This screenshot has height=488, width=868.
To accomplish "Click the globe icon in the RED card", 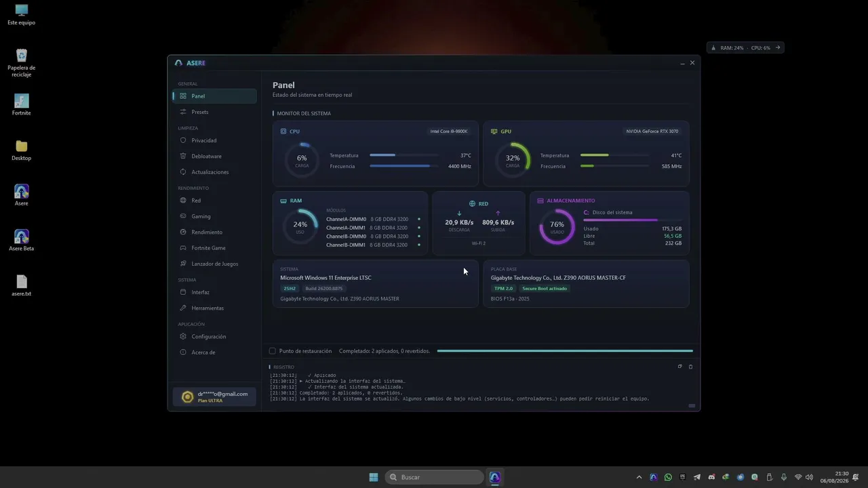I will [x=472, y=203].
